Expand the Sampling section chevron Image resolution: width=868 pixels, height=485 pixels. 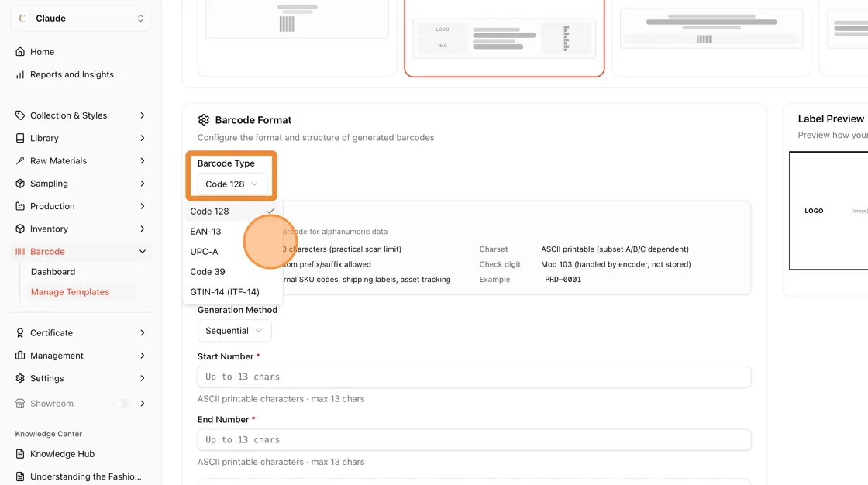pos(143,184)
